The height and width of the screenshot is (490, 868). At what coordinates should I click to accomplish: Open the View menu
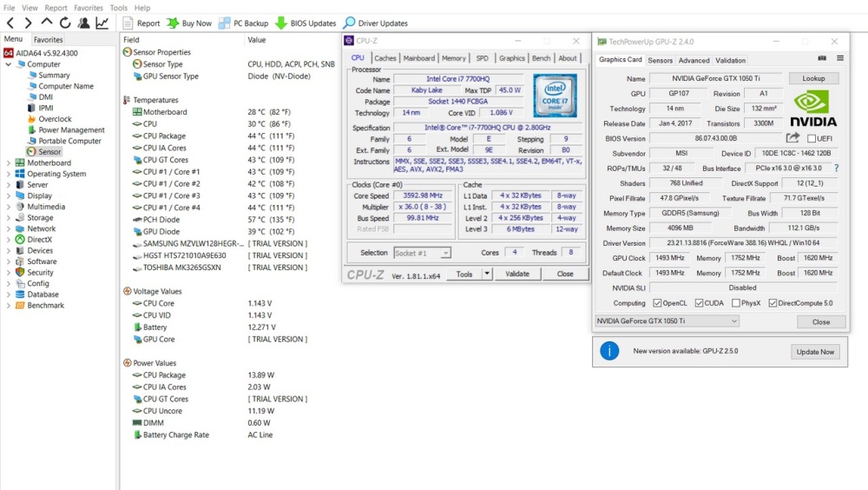pos(30,8)
